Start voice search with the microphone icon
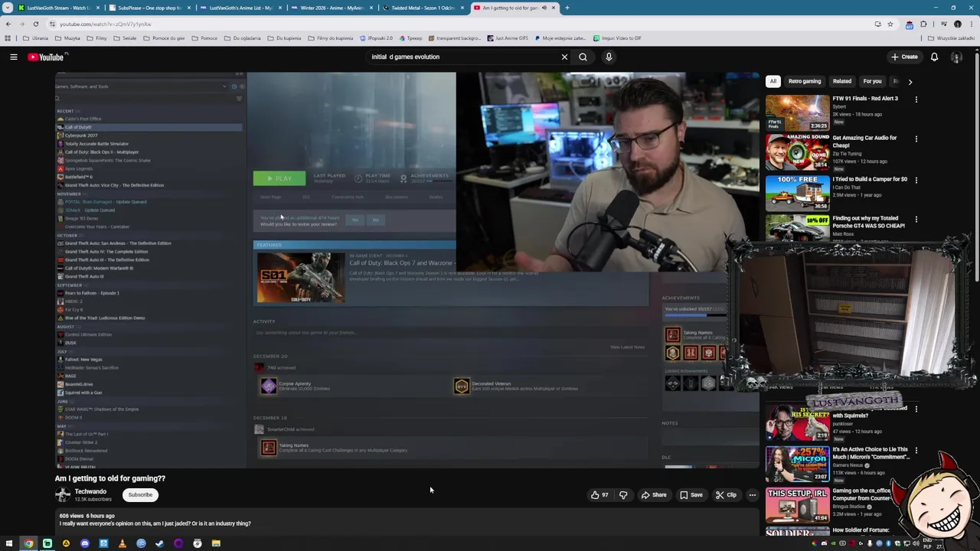Image resolution: width=980 pixels, height=551 pixels. tap(609, 57)
